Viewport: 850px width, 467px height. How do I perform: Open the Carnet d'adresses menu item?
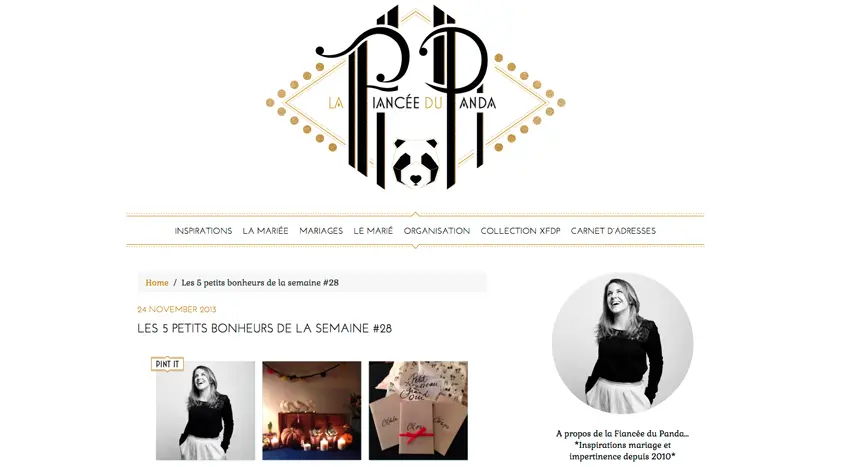coord(613,231)
